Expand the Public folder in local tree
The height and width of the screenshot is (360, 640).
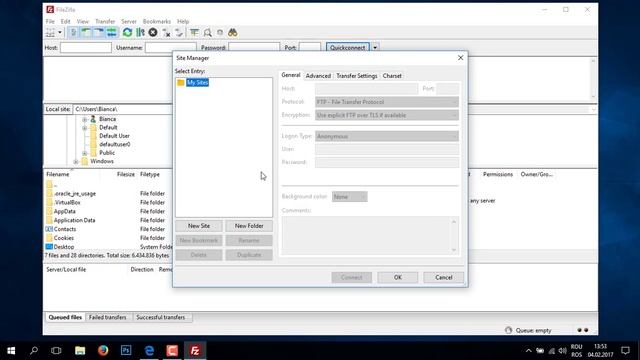(x=84, y=153)
